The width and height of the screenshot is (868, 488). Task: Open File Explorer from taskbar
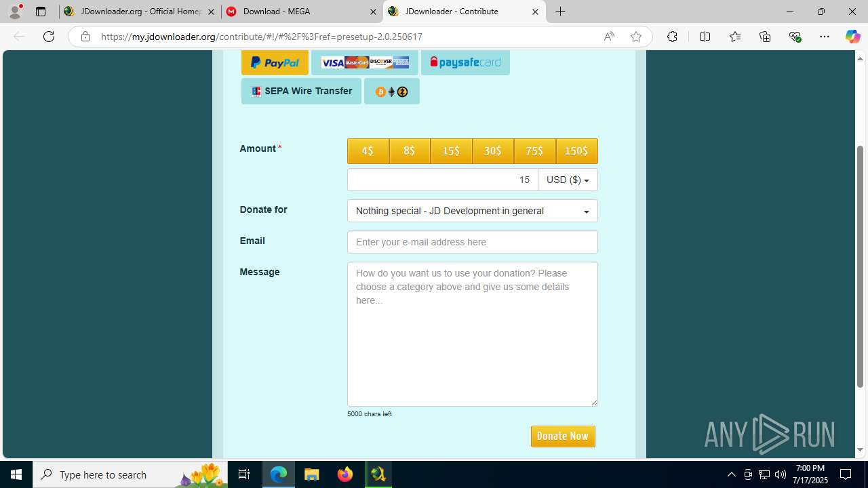[x=312, y=474]
